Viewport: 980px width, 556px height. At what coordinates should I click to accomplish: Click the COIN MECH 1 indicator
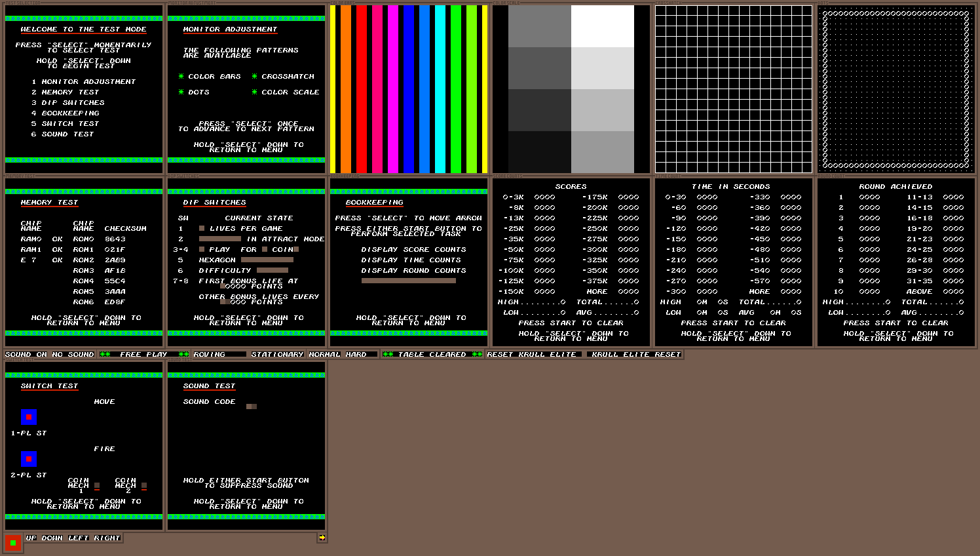97,486
